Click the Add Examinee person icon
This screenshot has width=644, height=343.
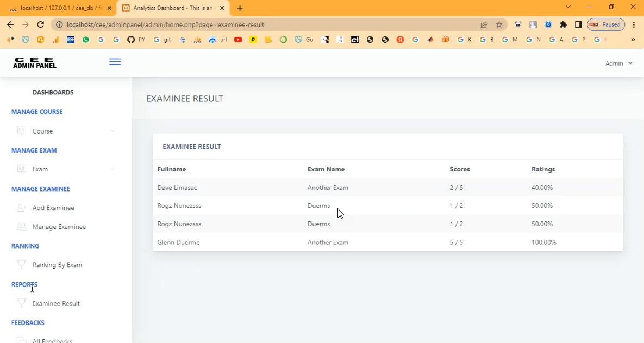(x=22, y=208)
